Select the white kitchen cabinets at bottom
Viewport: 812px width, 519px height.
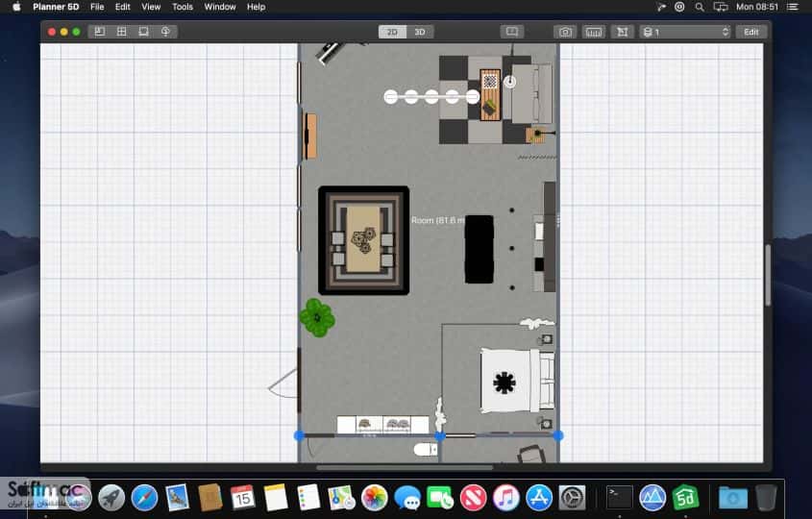tap(382, 424)
